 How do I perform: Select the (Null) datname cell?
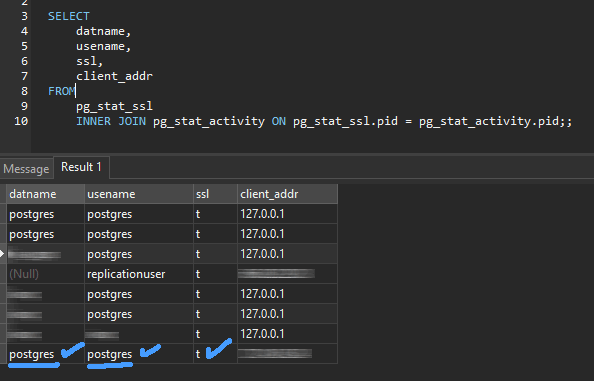click(x=45, y=274)
